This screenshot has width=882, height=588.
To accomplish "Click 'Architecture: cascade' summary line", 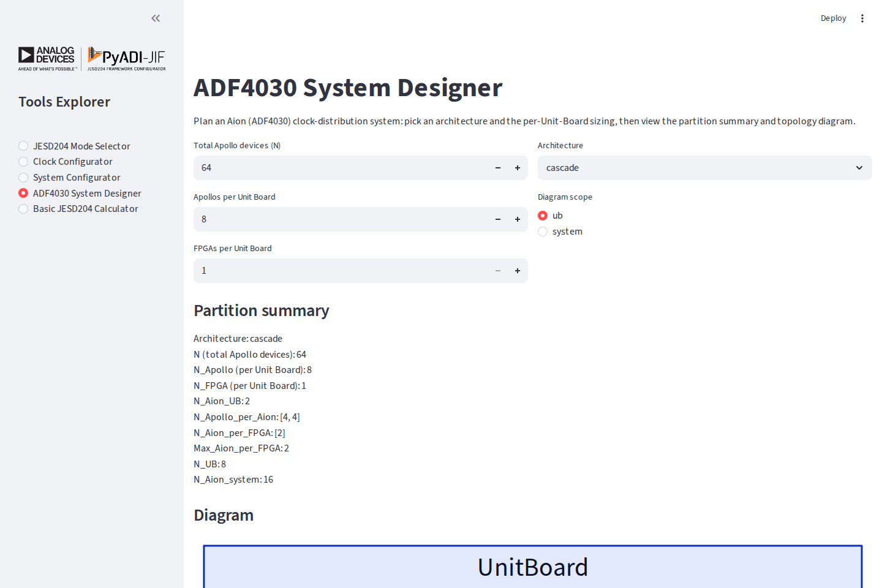I will tap(238, 339).
